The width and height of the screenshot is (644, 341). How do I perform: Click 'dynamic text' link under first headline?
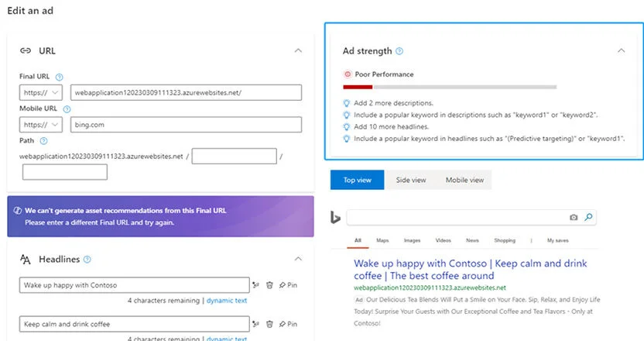227,301
